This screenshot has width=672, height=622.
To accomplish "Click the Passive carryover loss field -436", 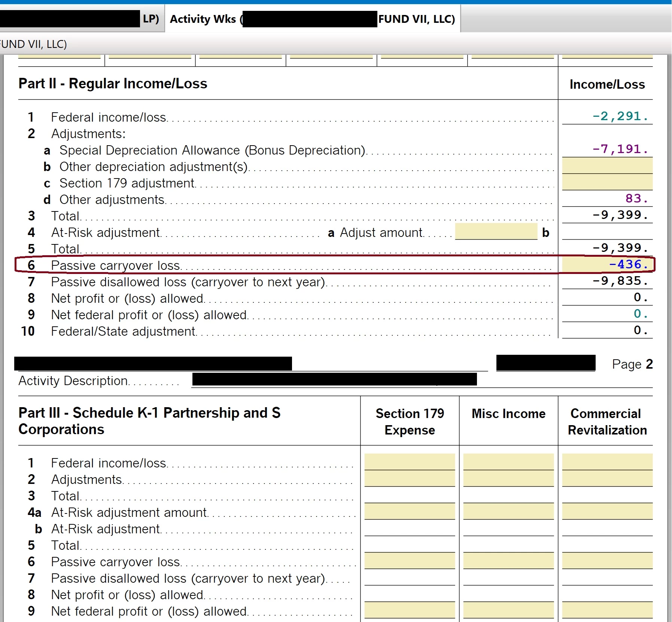I will 607,265.
